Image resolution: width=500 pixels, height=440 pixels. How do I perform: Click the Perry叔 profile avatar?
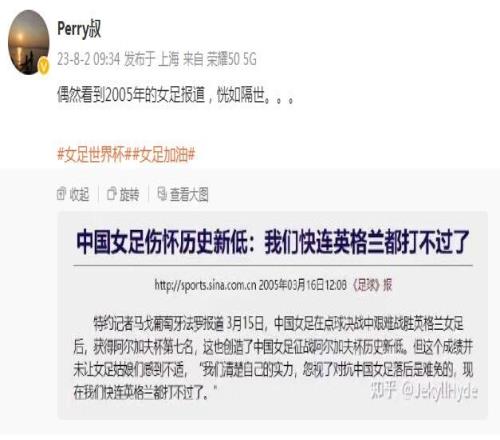(28, 42)
